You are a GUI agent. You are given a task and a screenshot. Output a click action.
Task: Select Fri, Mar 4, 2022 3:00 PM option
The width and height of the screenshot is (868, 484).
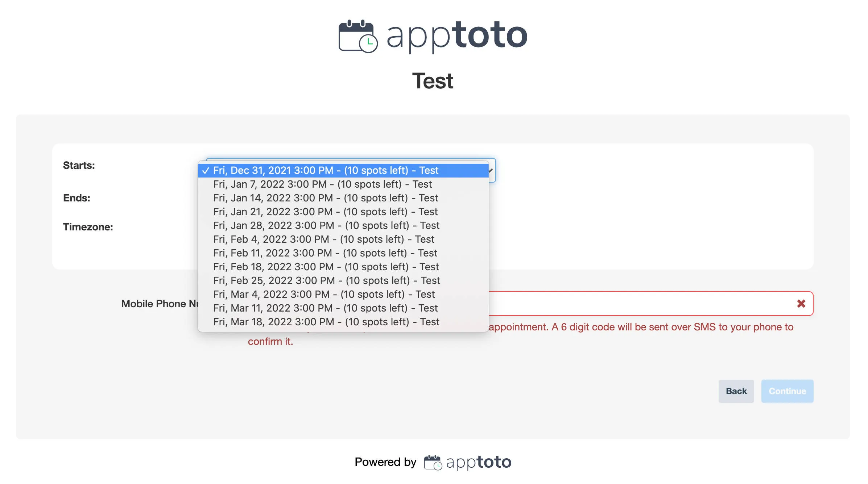click(323, 294)
